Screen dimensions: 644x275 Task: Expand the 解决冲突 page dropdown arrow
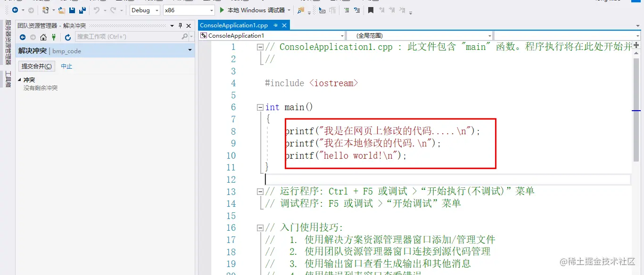coord(190,50)
